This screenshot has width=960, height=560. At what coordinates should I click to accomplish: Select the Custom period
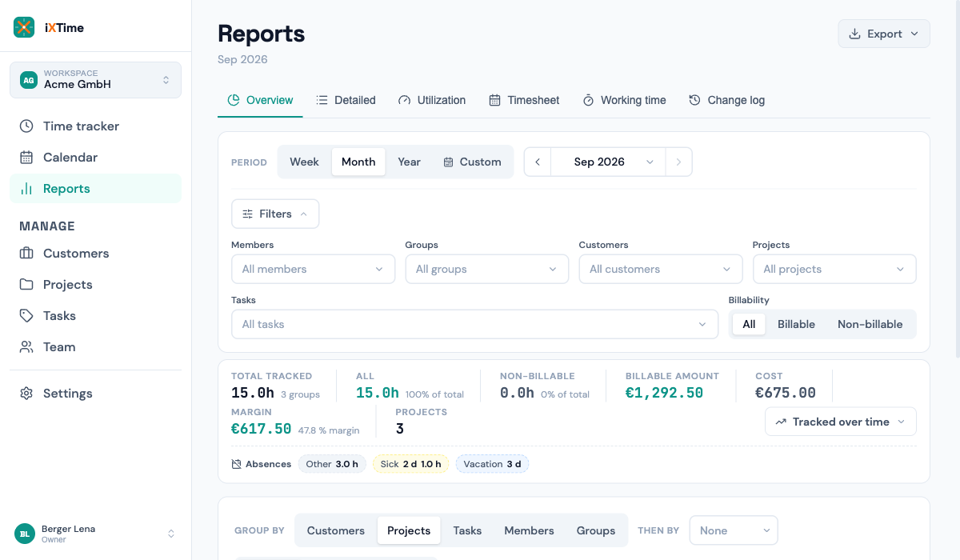472,162
